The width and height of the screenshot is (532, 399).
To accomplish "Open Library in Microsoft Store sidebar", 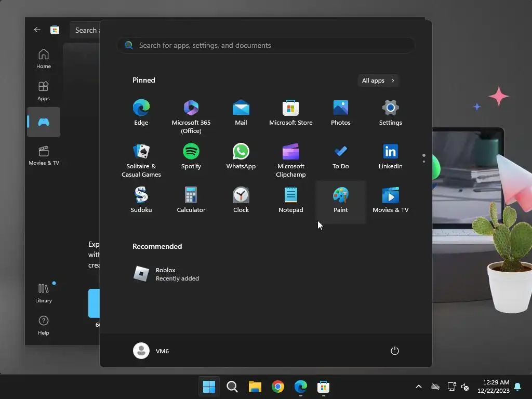I will 44,293.
